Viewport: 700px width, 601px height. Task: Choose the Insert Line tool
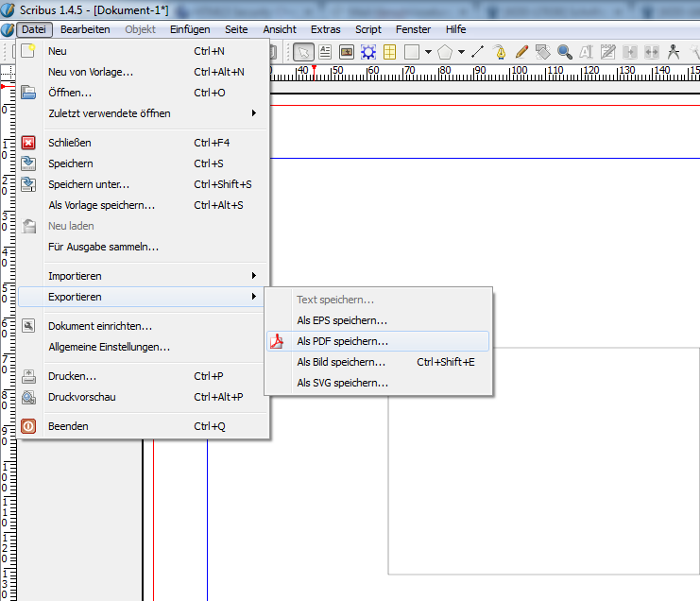pyautogui.click(x=478, y=52)
